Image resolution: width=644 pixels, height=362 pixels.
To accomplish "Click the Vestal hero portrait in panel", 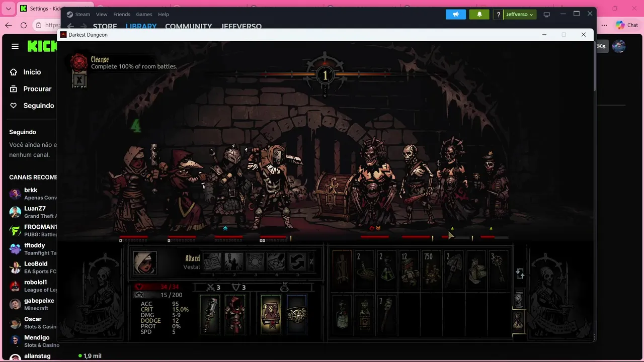I will [x=145, y=262].
